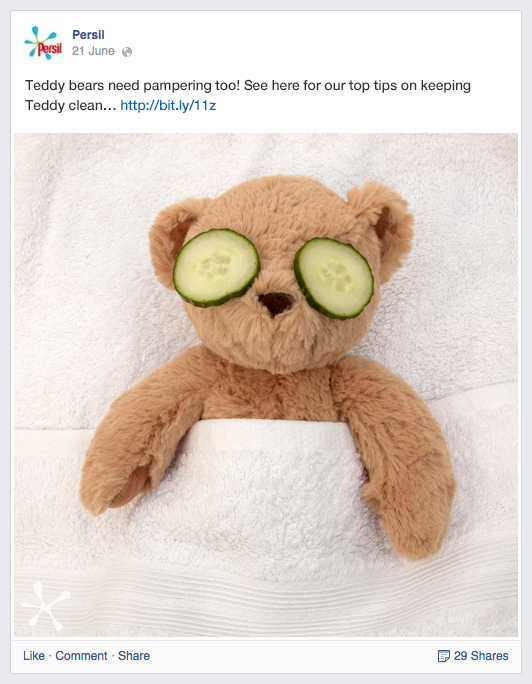This screenshot has height=684, width=532.
Task: Click the globe public privacy icon
Action: point(126,52)
